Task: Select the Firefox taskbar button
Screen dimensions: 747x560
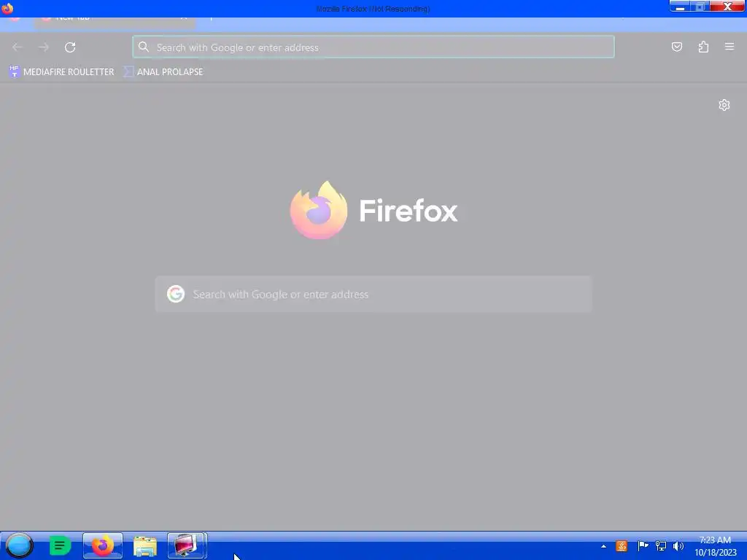Action: pyautogui.click(x=102, y=545)
